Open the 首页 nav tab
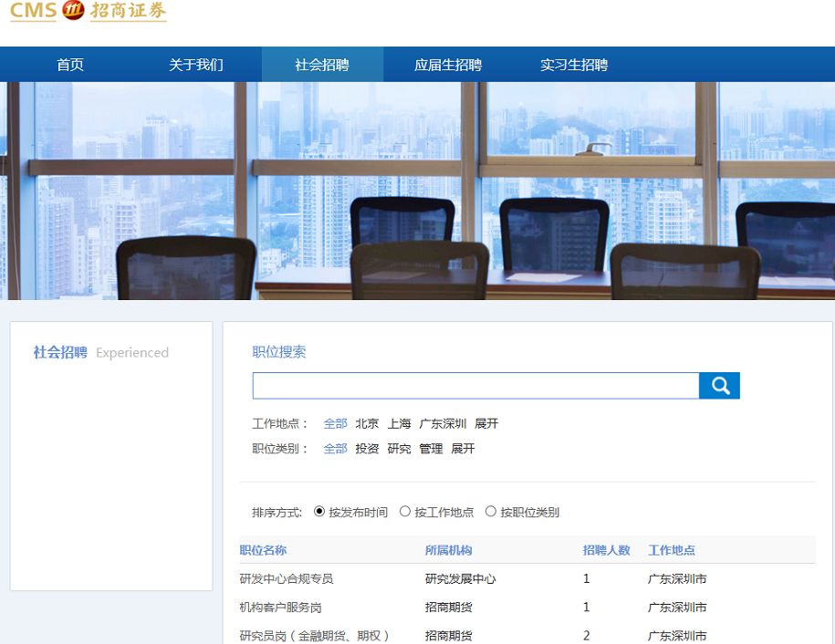 [x=70, y=65]
